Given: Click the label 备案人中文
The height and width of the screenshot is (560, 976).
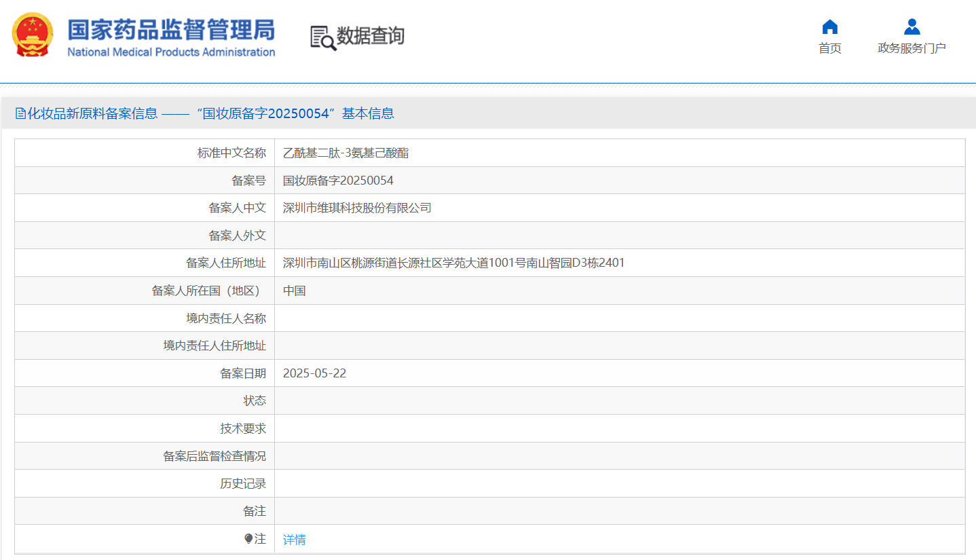Looking at the screenshot, I should click(238, 208).
